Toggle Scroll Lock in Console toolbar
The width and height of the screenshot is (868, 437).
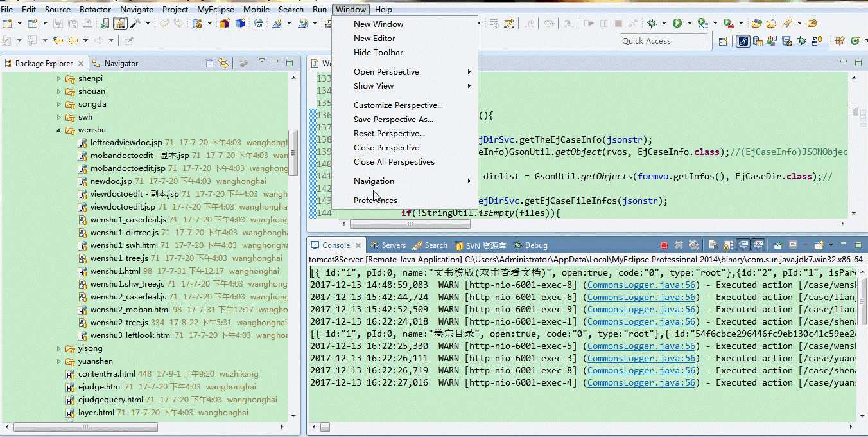(x=728, y=245)
